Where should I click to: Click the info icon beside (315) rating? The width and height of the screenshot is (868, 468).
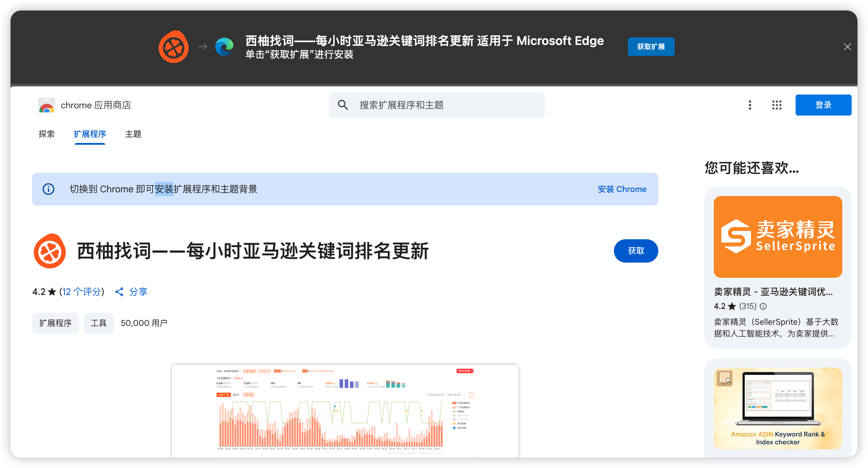point(763,306)
